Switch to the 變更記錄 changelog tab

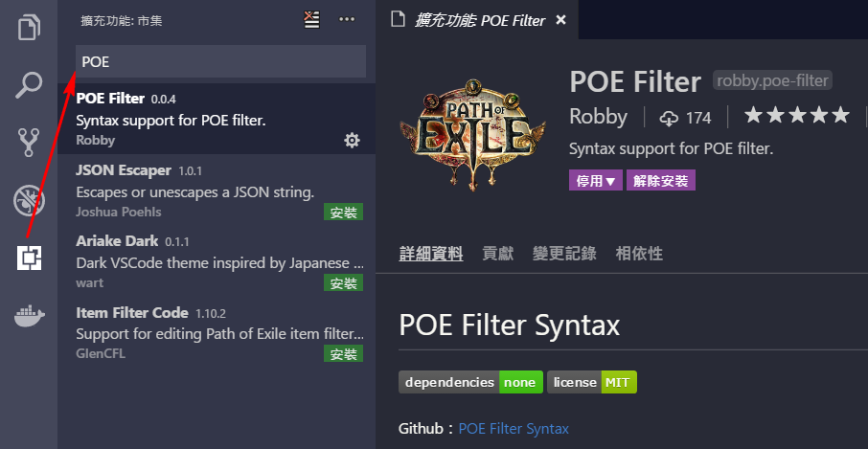[564, 254]
